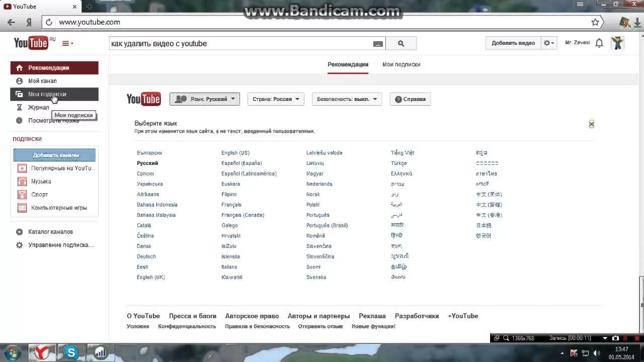This screenshot has width=644, height=362.
Task: Click the Компьютерные игры channel icon
Action: (22, 208)
